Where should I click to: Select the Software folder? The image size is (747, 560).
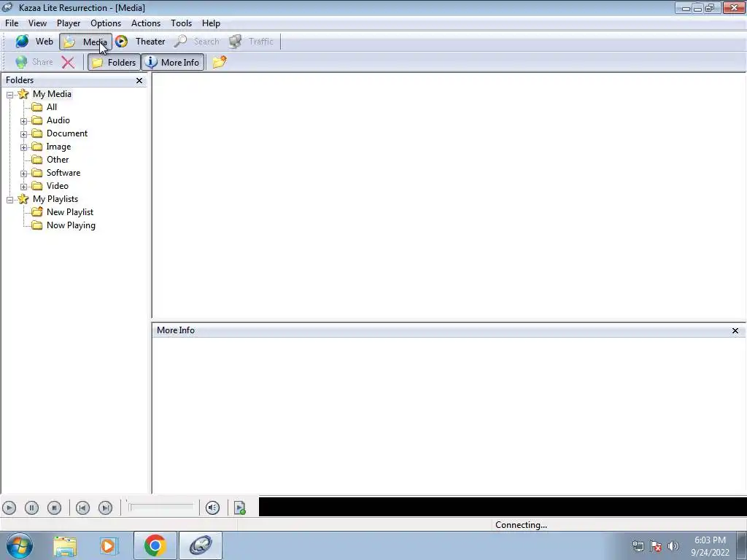click(63, 173)
